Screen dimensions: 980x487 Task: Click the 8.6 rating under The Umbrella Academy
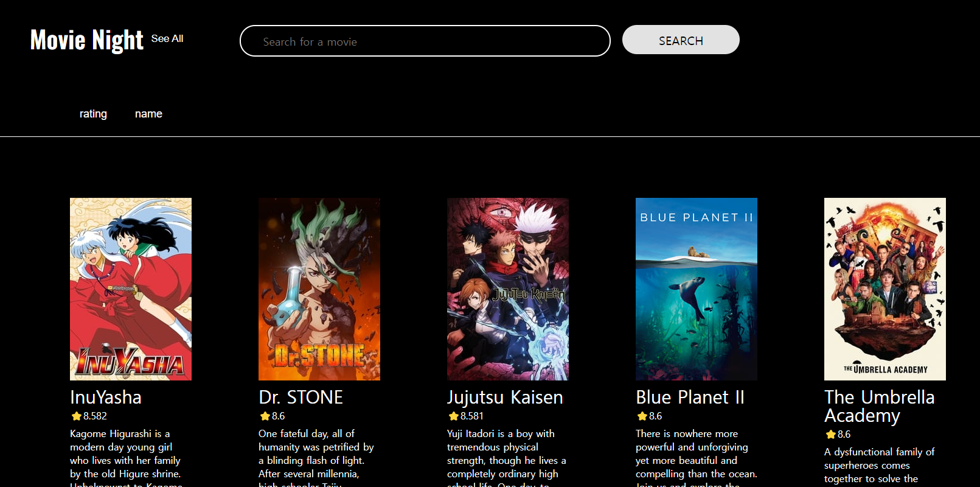pyautogui.click(x=844, y=435)
